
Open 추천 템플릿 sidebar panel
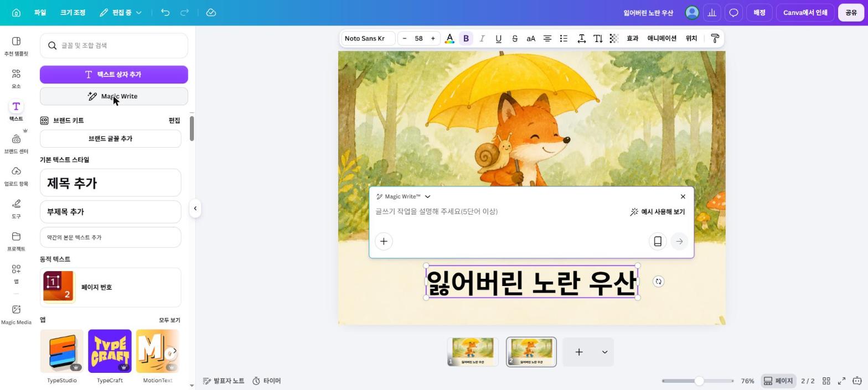pos(16,46)
